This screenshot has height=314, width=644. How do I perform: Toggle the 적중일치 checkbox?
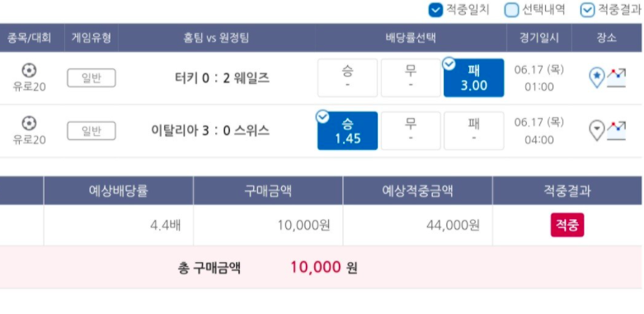(435, 10)
